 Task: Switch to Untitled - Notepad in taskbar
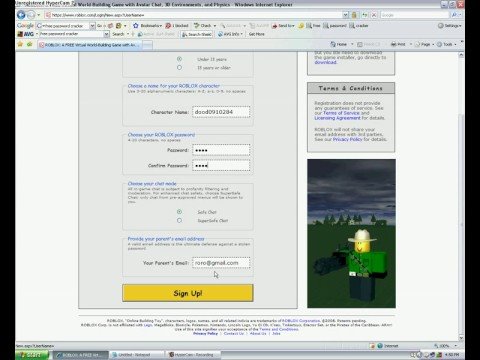(136, 355)
